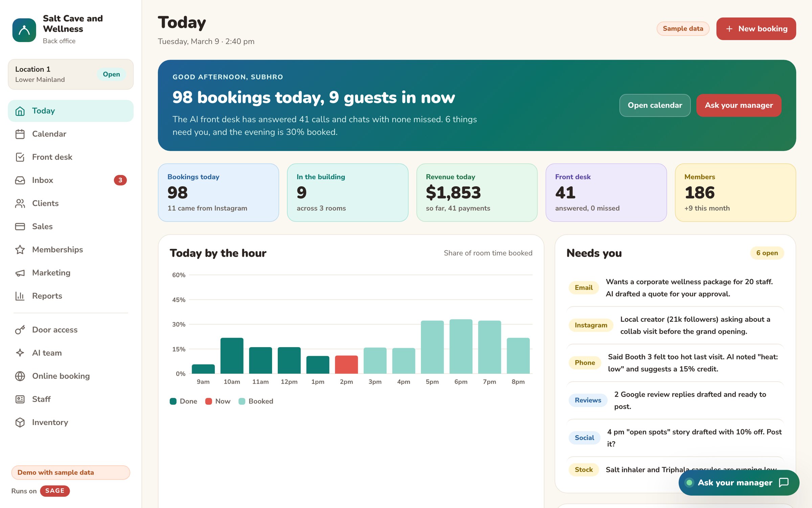Click the Front desk checkbox icon

point(20,157)
